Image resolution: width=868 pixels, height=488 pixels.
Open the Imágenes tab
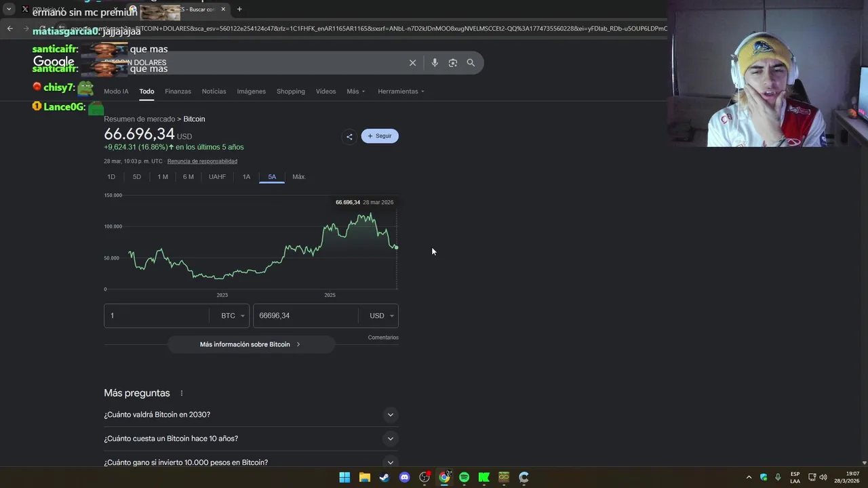251,91
